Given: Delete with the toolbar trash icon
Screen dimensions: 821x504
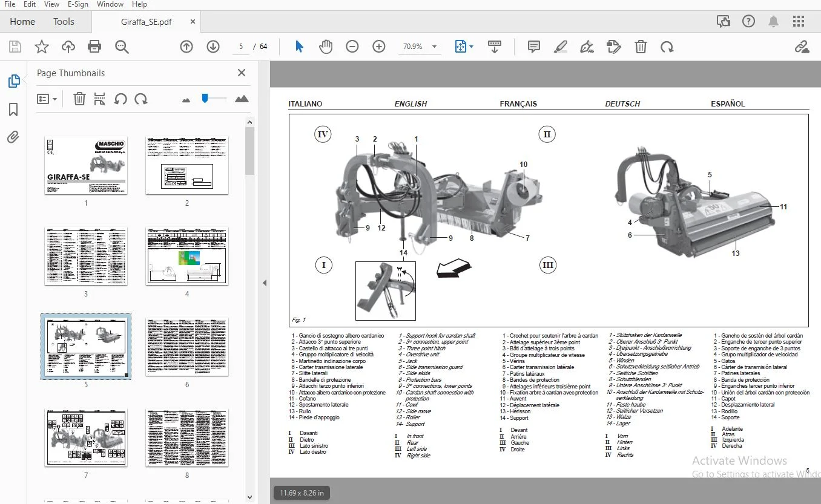Looking at the screenshot, I should pos(641,47).
